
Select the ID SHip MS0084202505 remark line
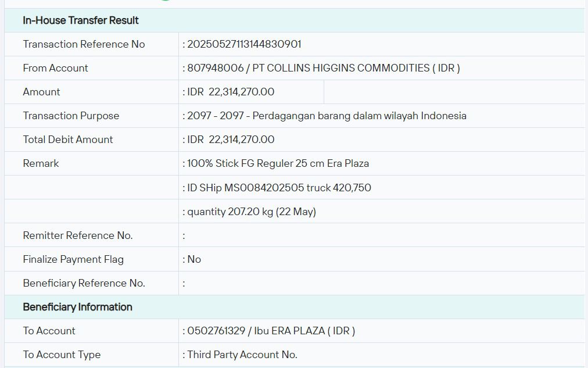(279, 188)
